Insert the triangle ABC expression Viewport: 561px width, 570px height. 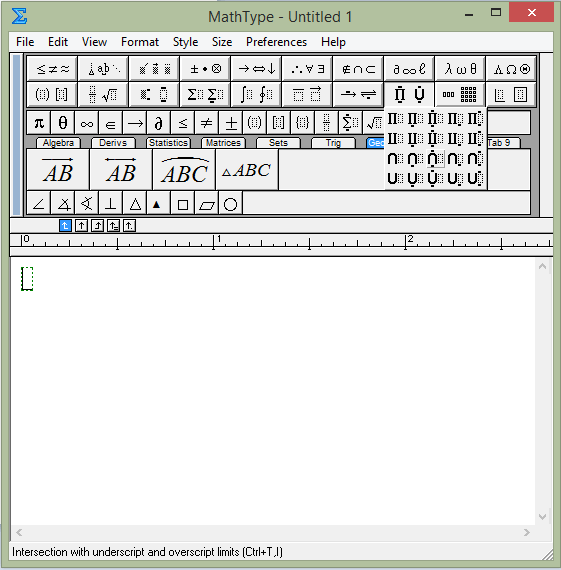click(x=247, y=169)
